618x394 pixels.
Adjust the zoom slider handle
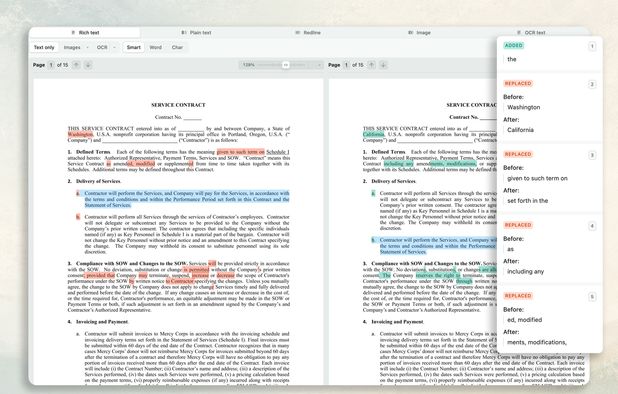coord(286,65)
